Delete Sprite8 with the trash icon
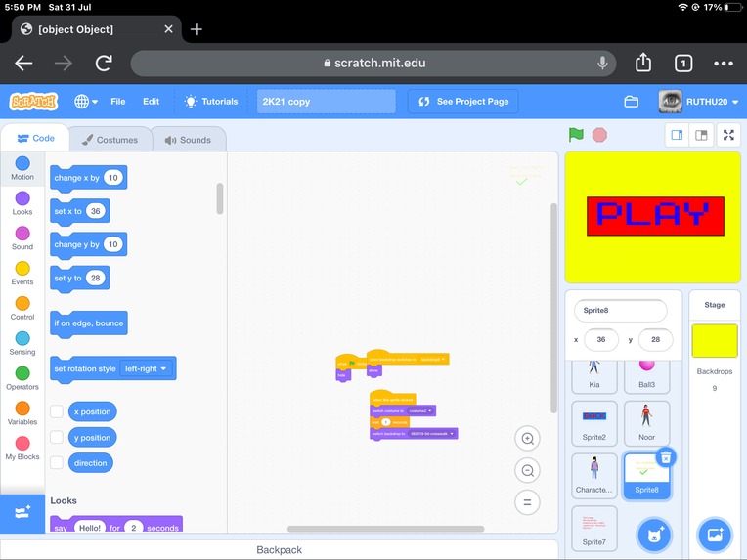Screen dimensions: 747x560 (x=666, y=457)
